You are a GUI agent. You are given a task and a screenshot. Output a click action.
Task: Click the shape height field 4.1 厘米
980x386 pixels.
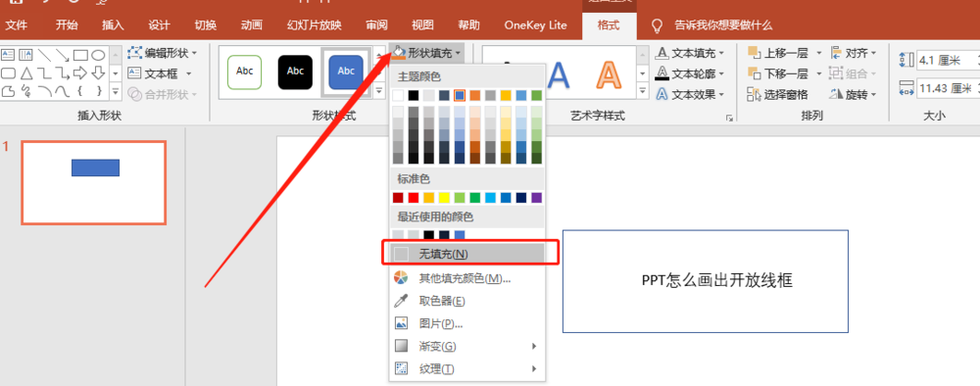click(x=949, y=60)
